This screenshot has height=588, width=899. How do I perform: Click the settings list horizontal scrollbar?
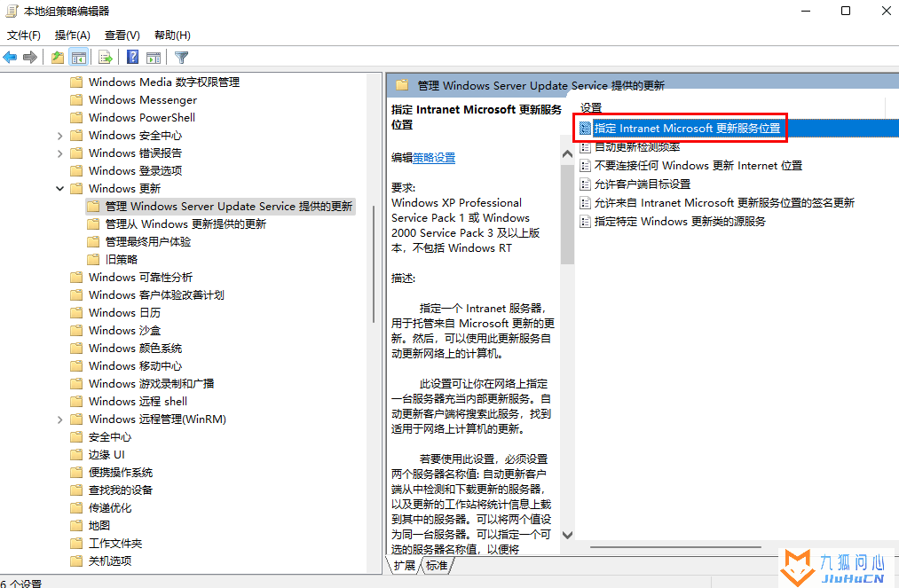click(675, 547)
